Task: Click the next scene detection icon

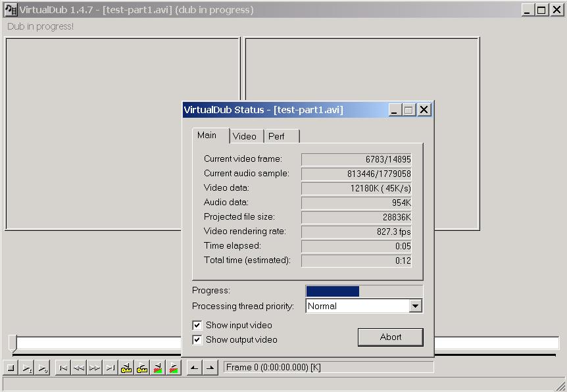Action: (174, 368)
